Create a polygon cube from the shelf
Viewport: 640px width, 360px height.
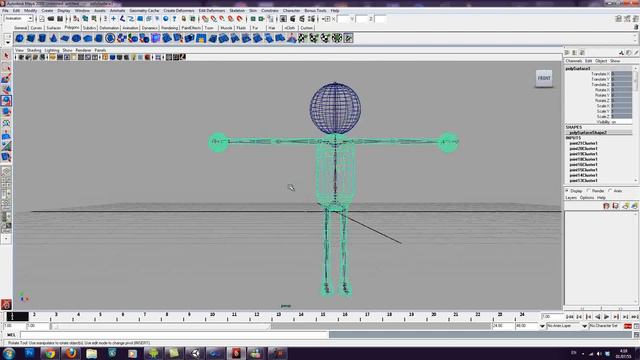coord(31,38)
